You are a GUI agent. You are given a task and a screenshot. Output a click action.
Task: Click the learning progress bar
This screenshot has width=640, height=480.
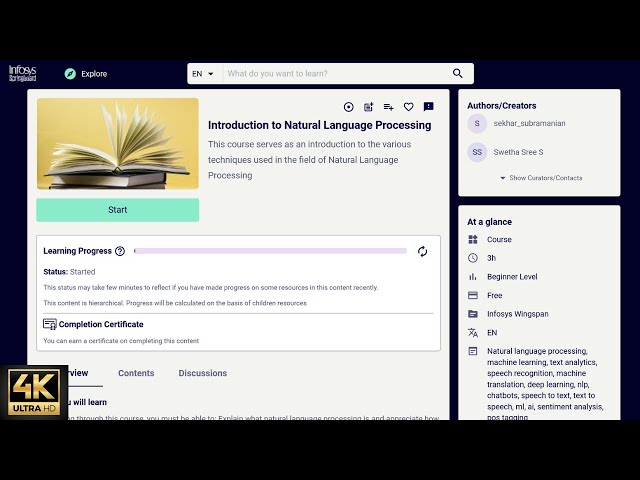tap(270, 251)
